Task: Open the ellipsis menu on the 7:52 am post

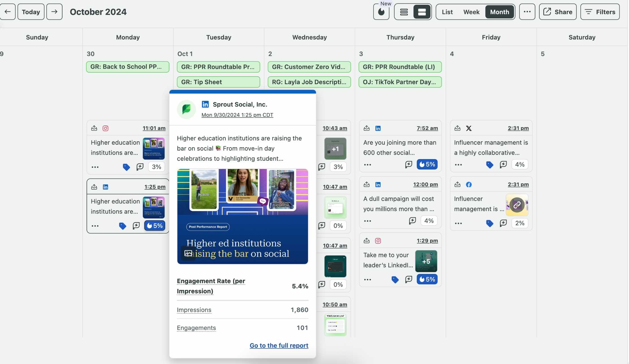Action: pos(367,165)
